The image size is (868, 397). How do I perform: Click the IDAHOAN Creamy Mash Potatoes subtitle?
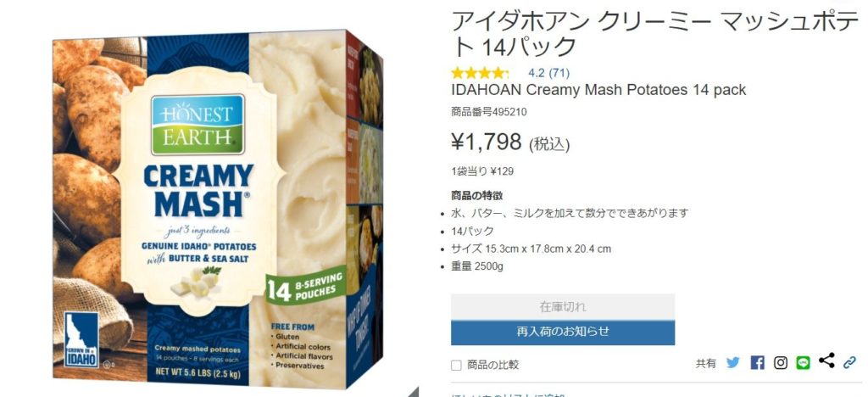[598, 90]
